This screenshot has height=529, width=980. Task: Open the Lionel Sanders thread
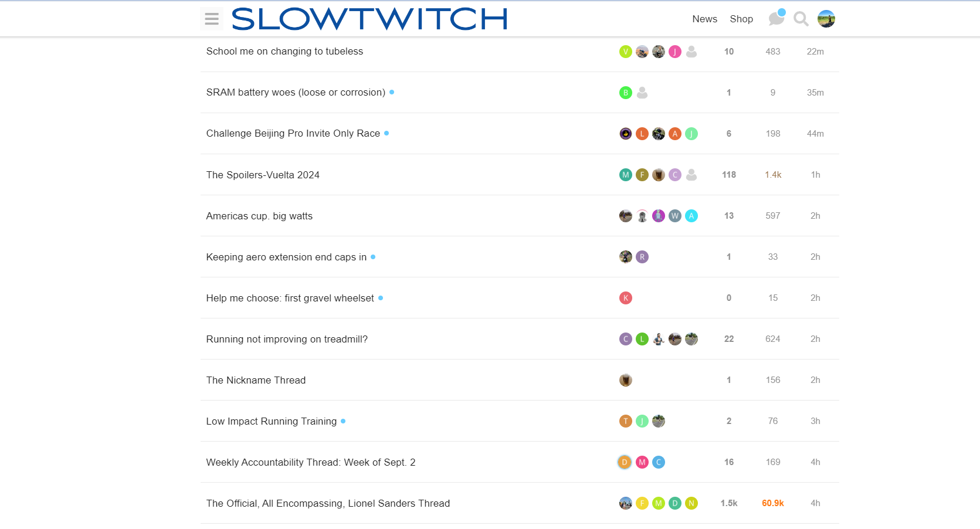pyautogui.click(x=328, y=503)
